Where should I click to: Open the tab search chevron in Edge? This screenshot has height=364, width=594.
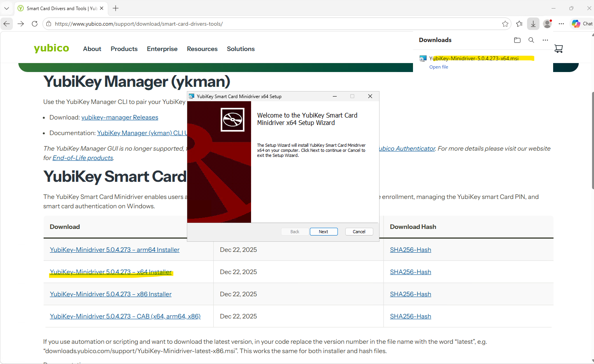click(7, 8)
